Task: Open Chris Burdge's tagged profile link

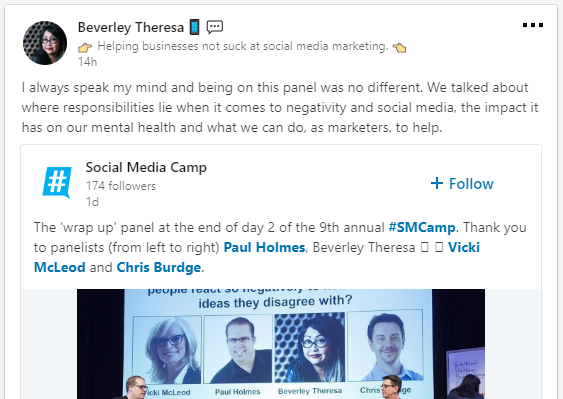Action: point(158,268)
